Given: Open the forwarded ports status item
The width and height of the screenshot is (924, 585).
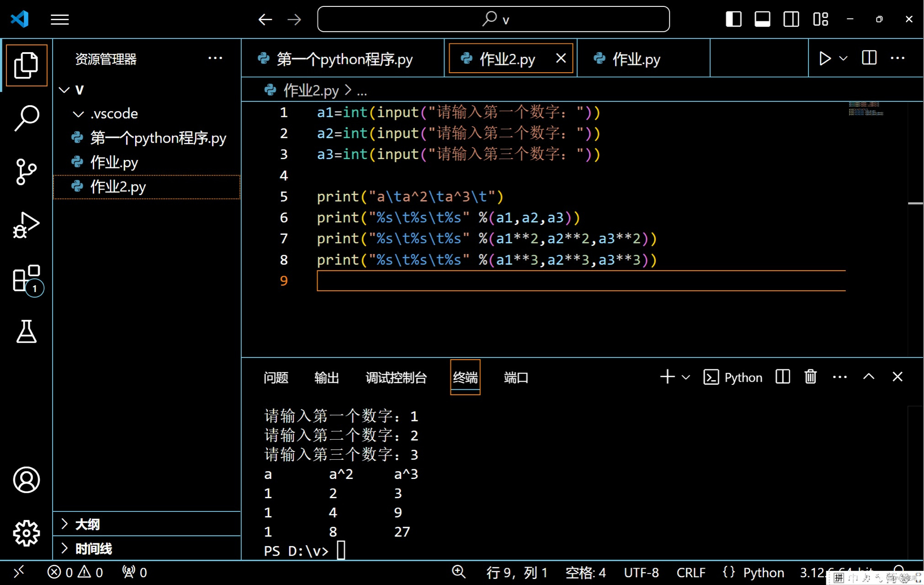Looking at the screenshot, I should [134, 572].
